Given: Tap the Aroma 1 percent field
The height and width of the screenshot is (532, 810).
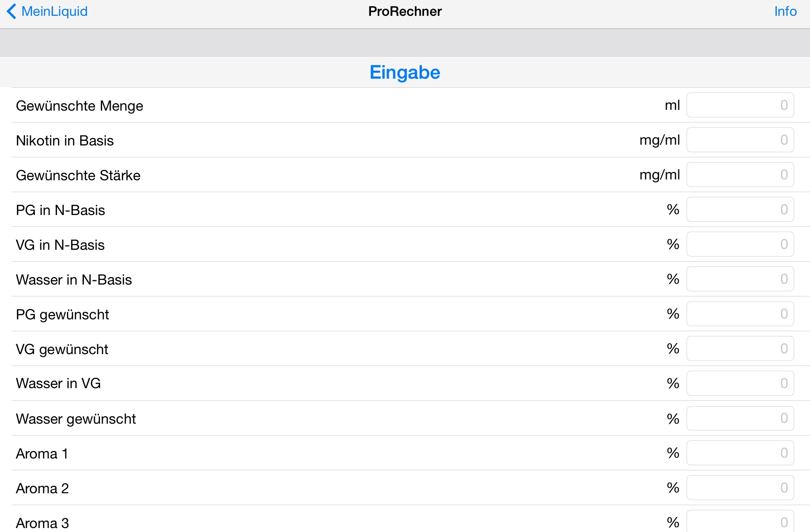Looking at the screenshot, I should point(740,453).
